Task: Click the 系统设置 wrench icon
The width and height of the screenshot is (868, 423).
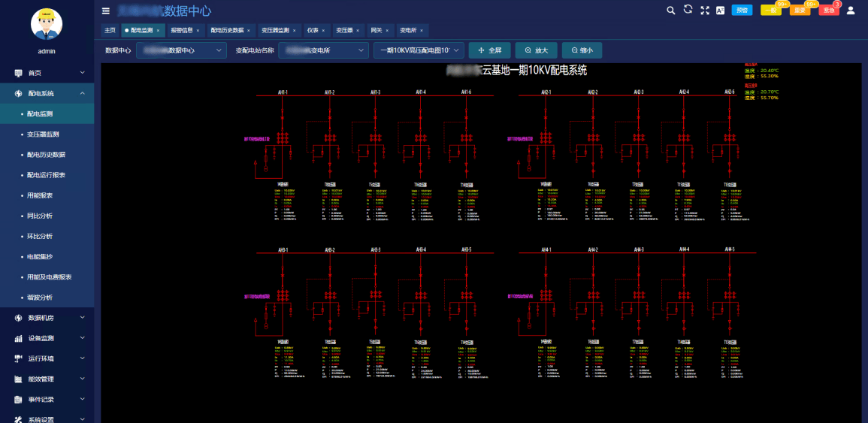Action: point(18,420)
